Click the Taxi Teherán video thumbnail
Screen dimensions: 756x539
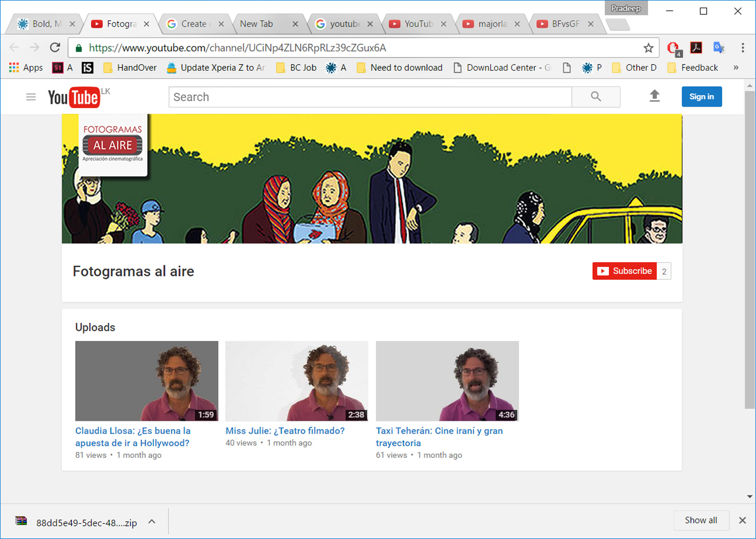click(x=447, y=381)
